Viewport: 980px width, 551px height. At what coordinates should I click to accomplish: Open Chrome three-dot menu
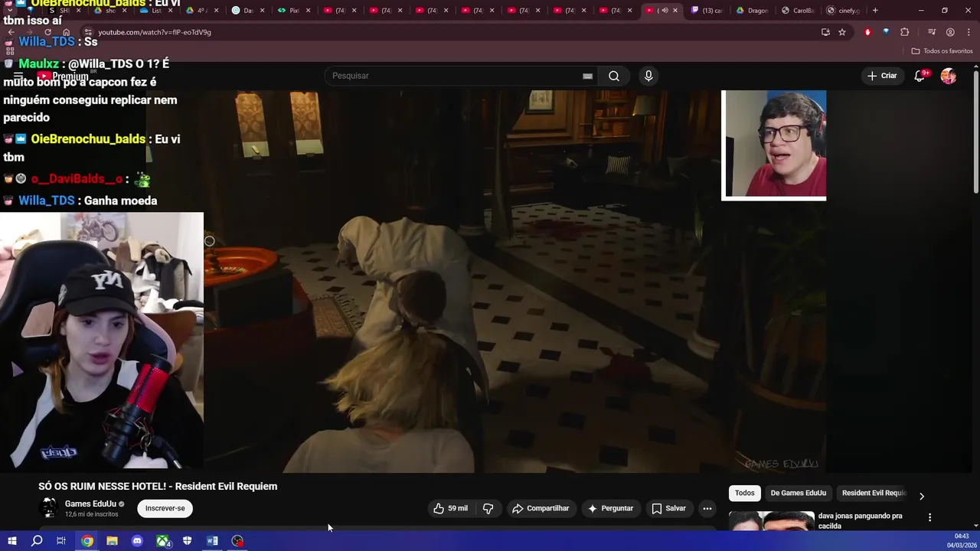(x=969, y=32)
